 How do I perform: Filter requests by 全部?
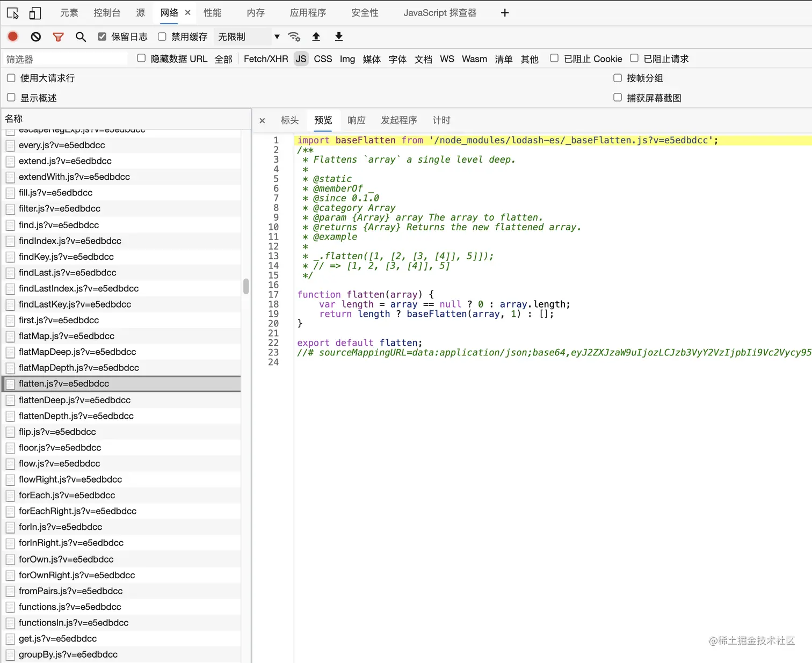click(223, 59)
